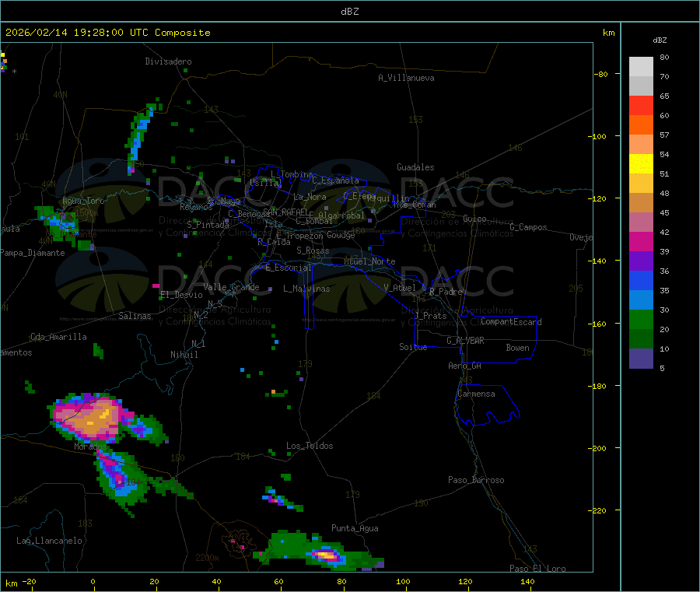This screenshot has height=592, width=700.
Task: Click the Bowen place label
Action: (517, 348)
